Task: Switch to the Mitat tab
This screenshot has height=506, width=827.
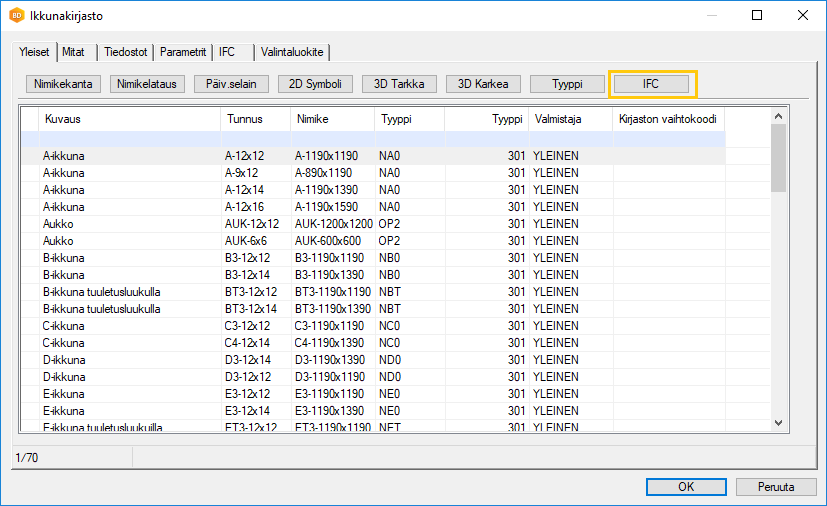Action: pyautogui.click(x=73, y=52)
